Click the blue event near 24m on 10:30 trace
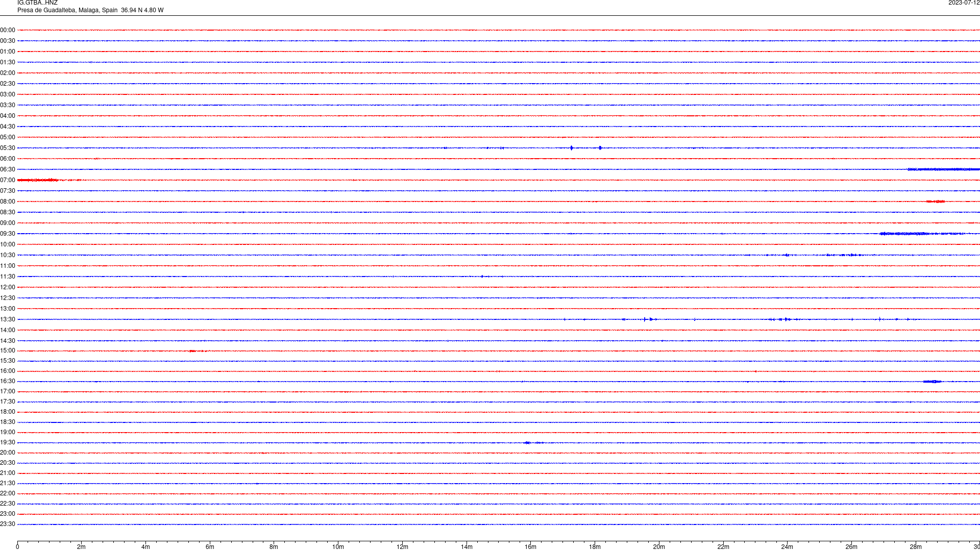Viewport: 980px width, 551px height. coord(787,255)
